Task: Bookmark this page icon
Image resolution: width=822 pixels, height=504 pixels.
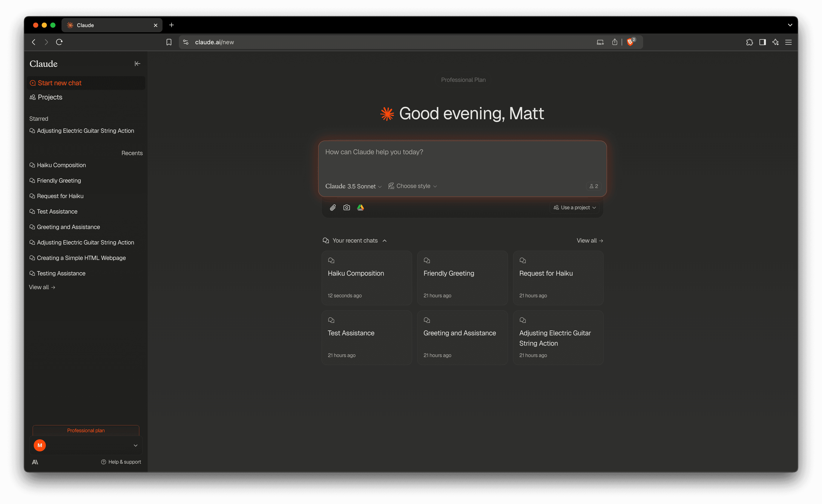Action: click(x=169, y=42)
